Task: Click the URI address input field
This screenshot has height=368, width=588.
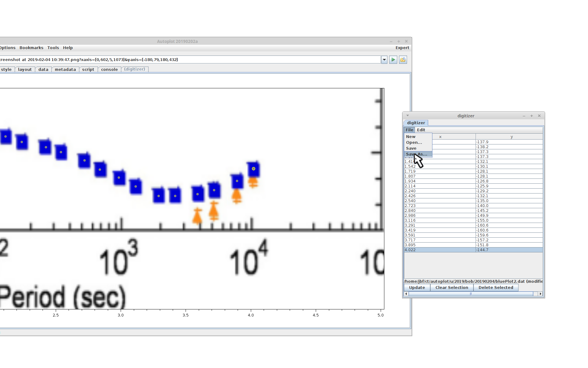Action: coord(190,60)
